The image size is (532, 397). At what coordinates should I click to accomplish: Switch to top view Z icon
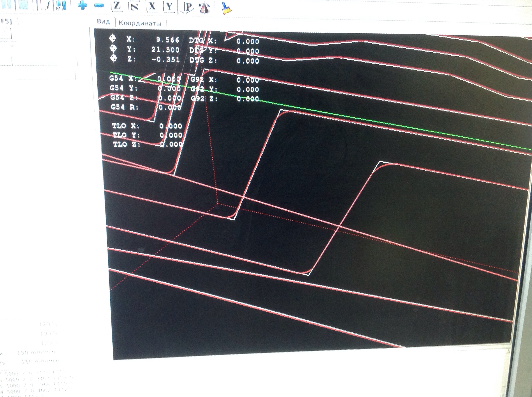point(117,6)
